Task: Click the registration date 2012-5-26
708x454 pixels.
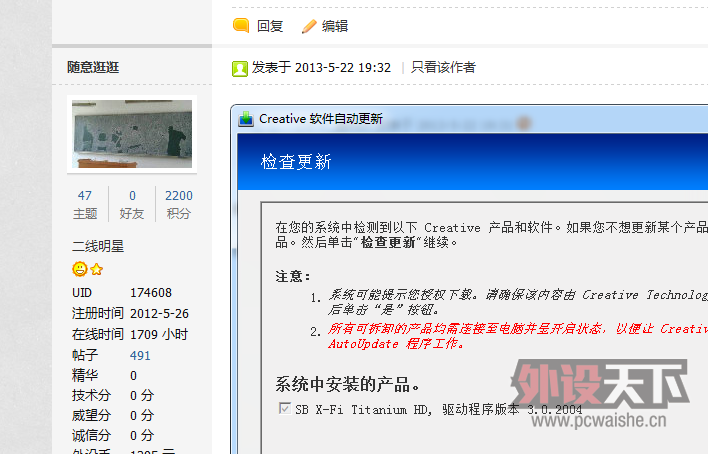Action: tap(159, 314)
